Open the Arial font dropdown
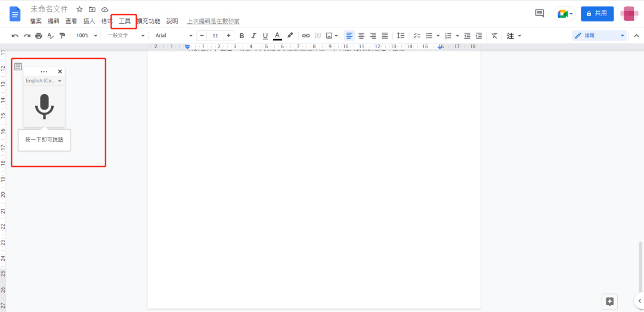 173,36
